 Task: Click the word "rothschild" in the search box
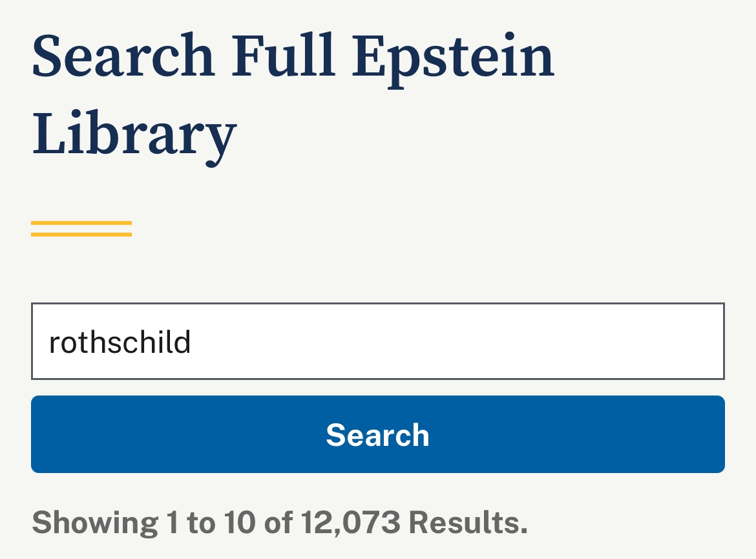[120, 342]
